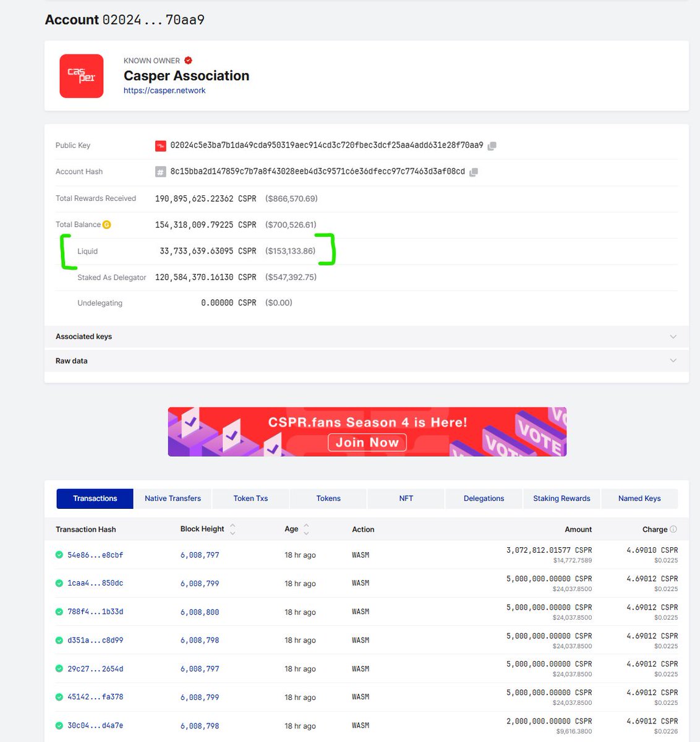Open the Named Keys tab

pos(639,498)
